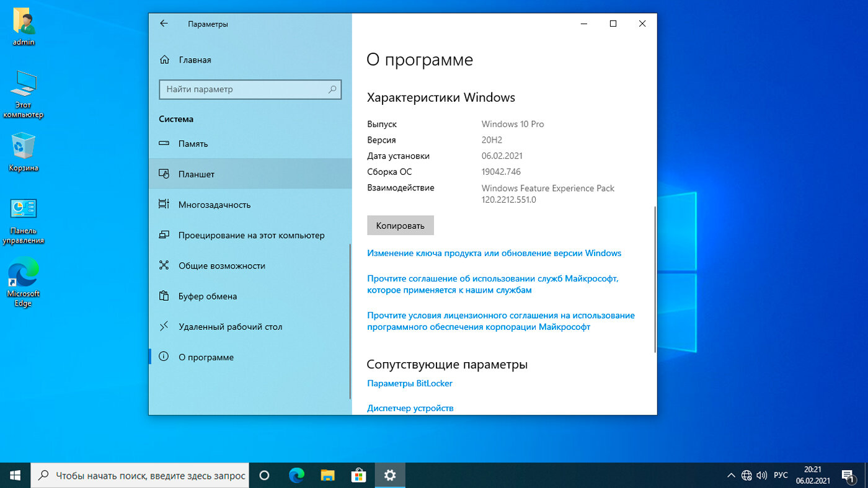Click the Главная home icon
868x488 pixels.
[164, 60]
